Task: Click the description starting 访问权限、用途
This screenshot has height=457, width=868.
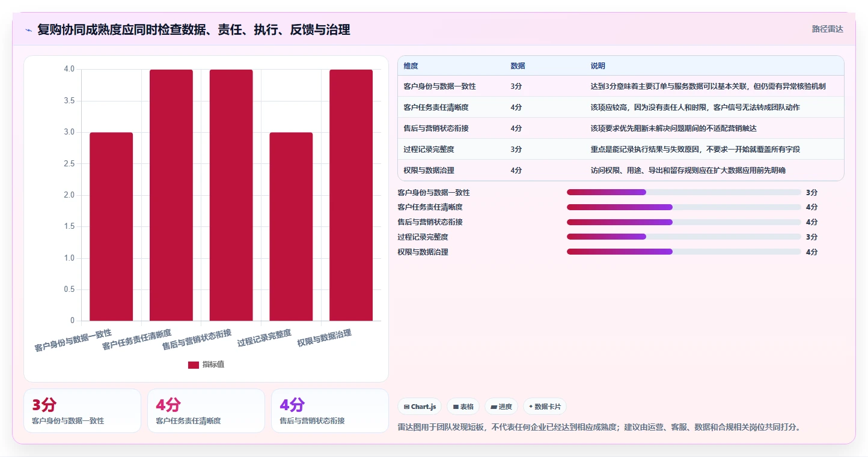Action: [x=688, y=171]
